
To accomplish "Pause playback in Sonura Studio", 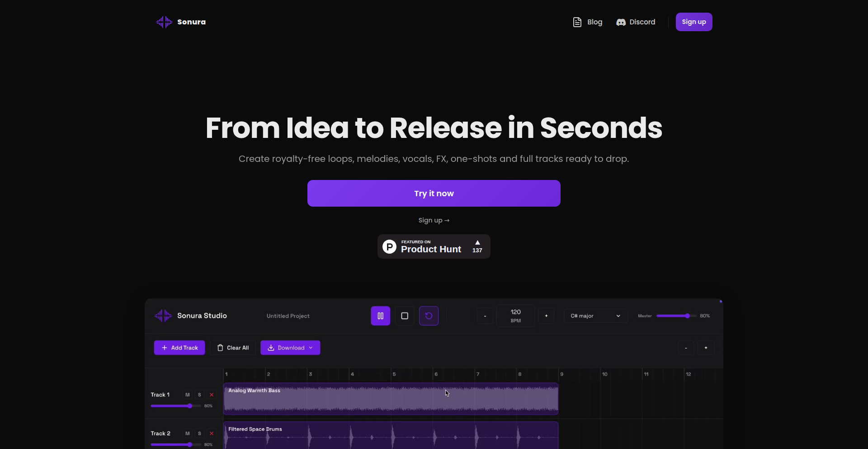I will 381,316.
